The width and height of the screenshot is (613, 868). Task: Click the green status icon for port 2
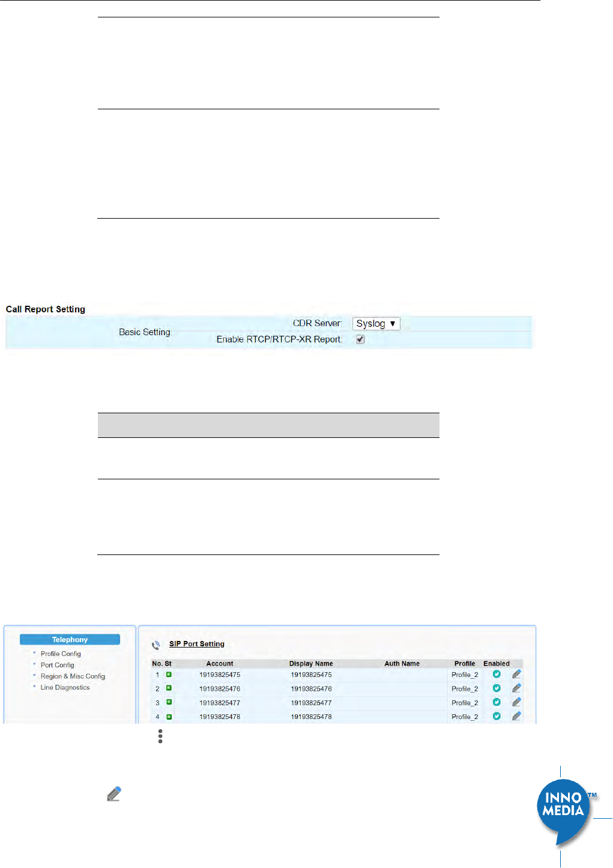pos(169,688)
